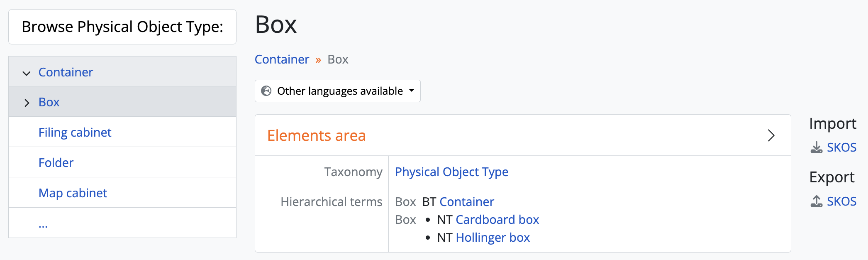Select Box in the sidebar tree
The width and height of the screenshot is (868, 260).
(49, 102)
